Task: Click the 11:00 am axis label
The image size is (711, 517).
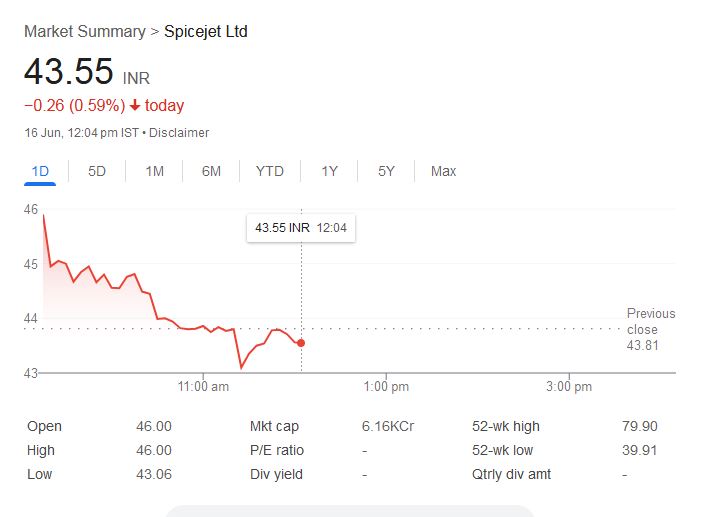Action: [x=203, y=386]
